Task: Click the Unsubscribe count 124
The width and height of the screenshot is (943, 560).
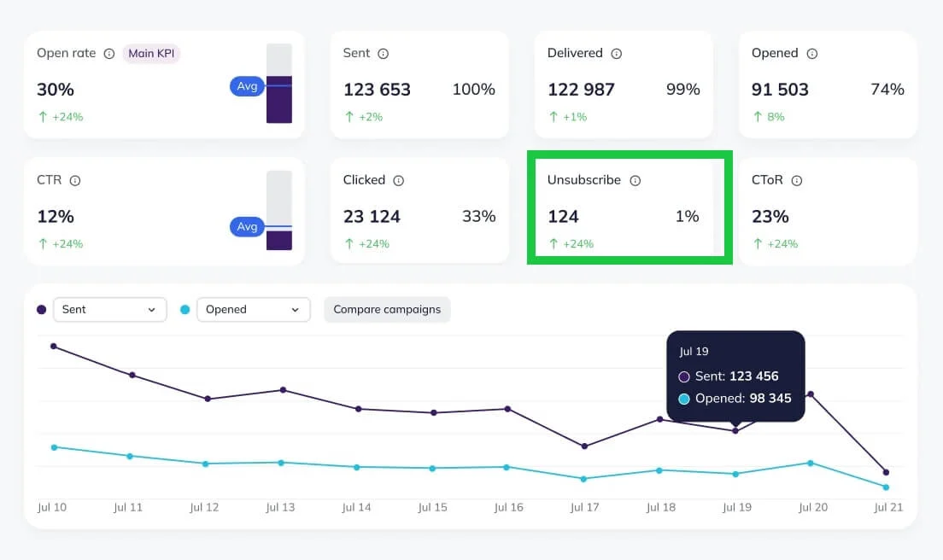Action: [563, 216]
